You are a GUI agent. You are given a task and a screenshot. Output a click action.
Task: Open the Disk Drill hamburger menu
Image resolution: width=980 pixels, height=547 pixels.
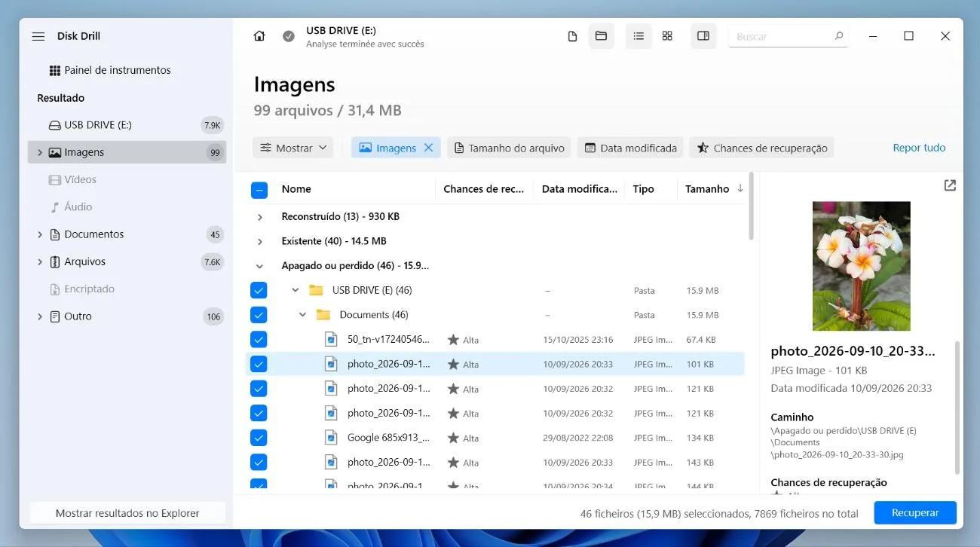coord(38,36)
